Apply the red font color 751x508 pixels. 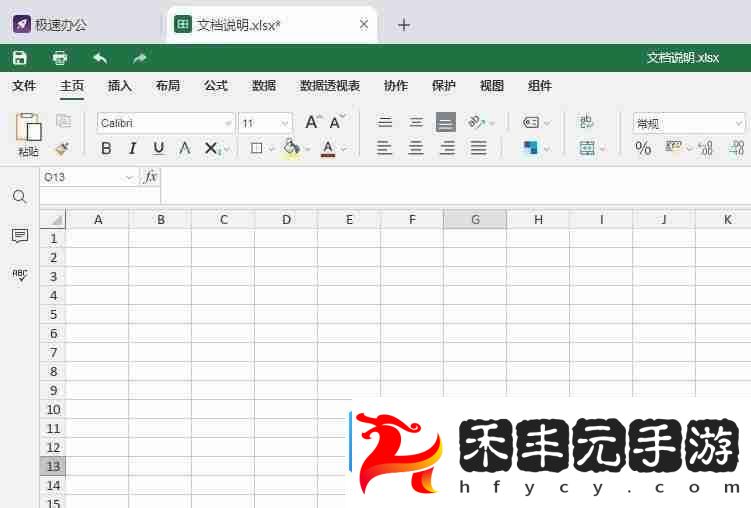(328, 148)
